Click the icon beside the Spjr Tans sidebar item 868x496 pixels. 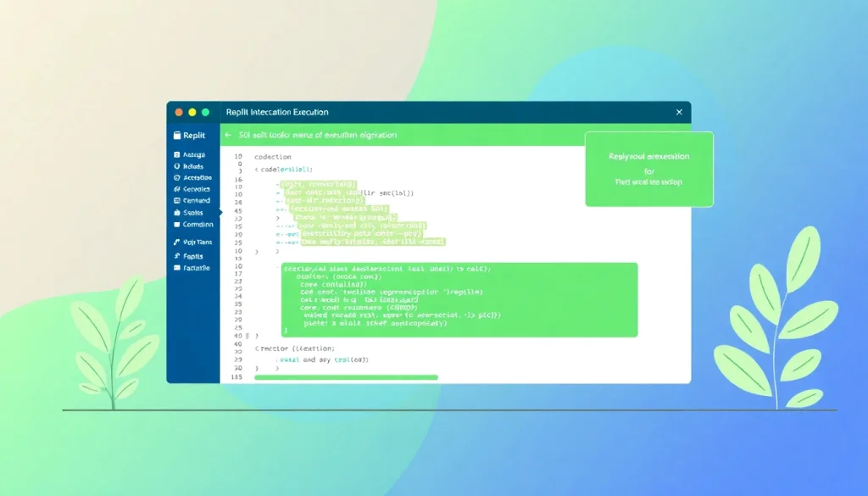[x=177, y=242]
